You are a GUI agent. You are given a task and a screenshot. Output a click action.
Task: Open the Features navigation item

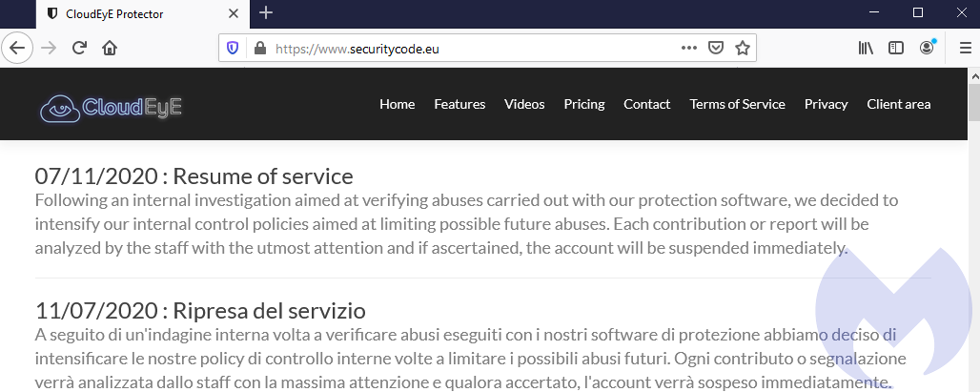pos(459,104)
